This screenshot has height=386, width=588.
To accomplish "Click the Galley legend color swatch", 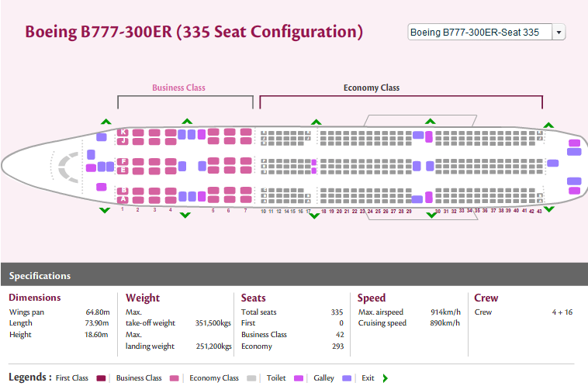I will click(x=346, y=378).
